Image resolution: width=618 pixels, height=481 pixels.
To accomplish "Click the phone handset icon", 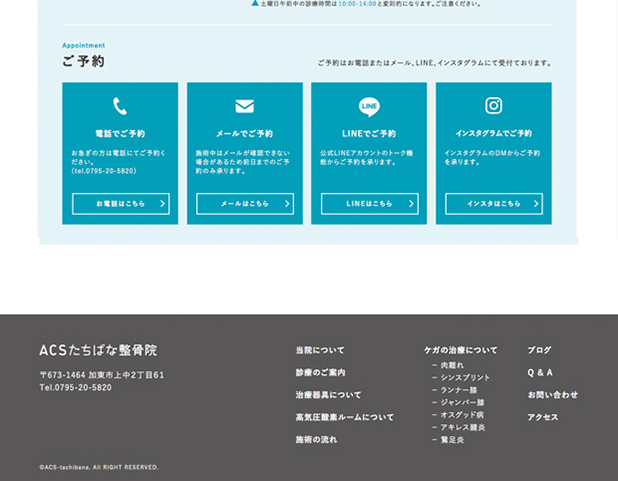I will click(120, 106).
